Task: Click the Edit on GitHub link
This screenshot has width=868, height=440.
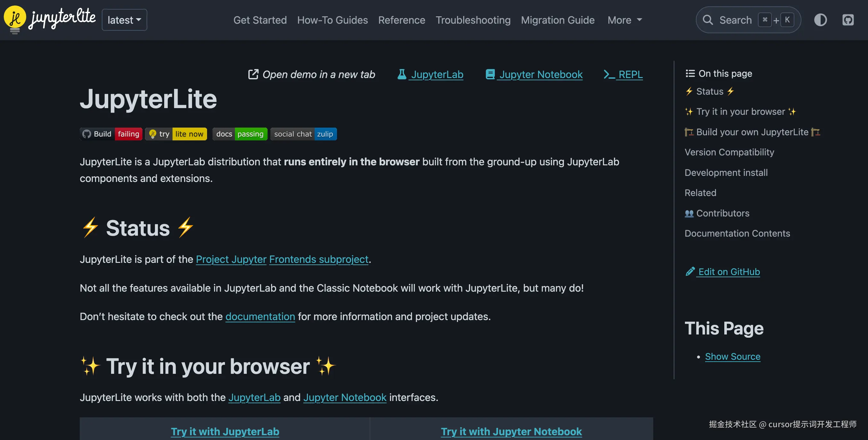Action: 728,271
